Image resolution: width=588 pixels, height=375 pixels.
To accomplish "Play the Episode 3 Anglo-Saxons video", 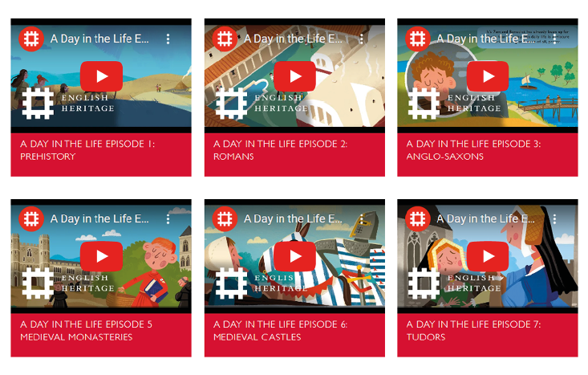I will click(x=488, y=76).
